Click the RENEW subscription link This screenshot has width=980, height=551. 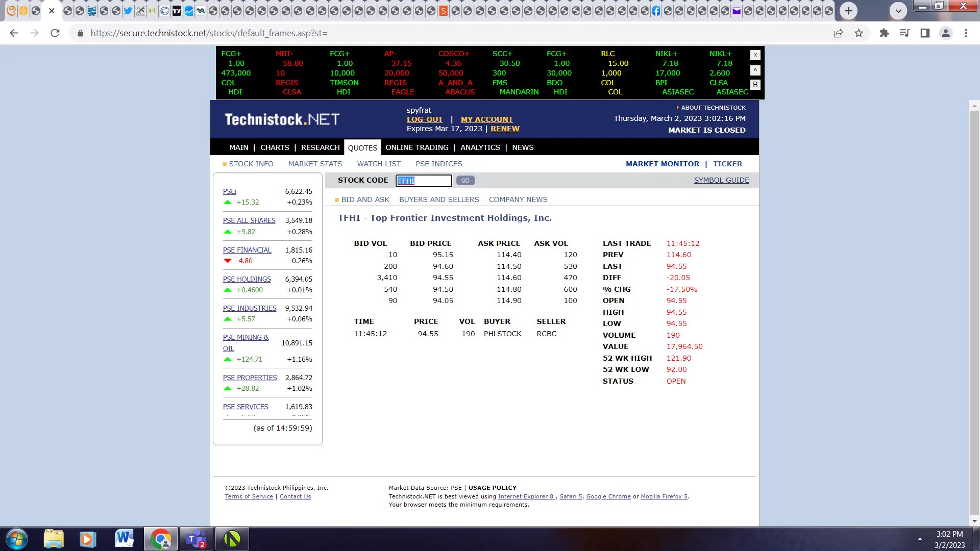505,129
